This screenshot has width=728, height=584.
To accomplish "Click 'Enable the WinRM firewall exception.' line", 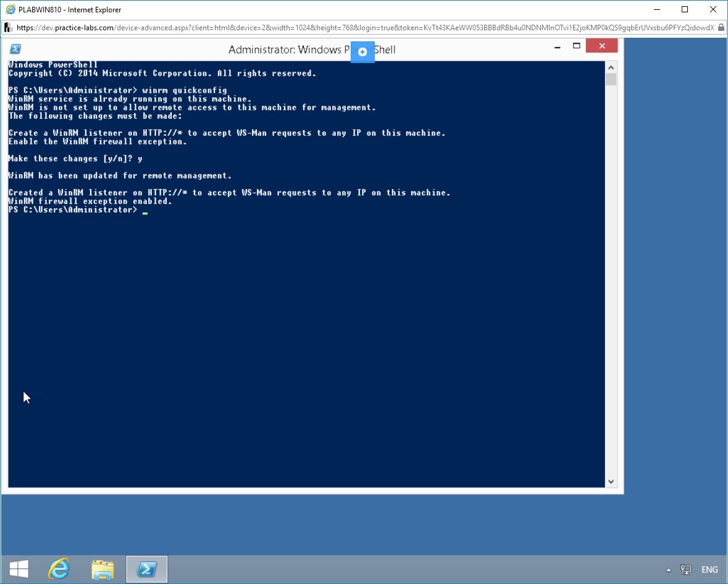I will (98, 142).
